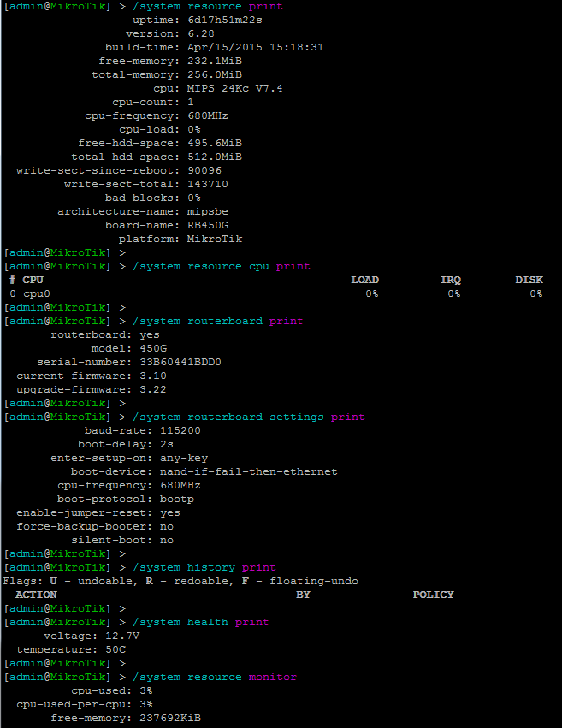Click the write-sect-total value 143710
Image resolution: width=562 pixels, height=728 pixels.
pos(208,184)
